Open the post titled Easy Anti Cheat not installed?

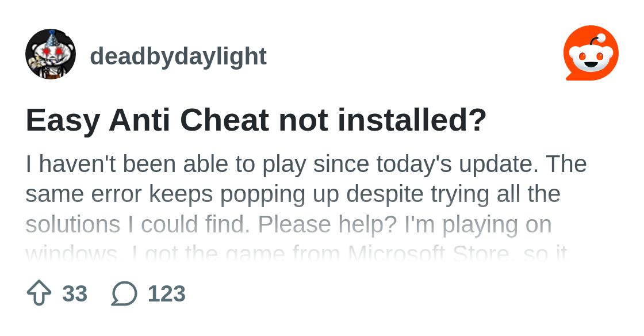click(x=256, y=120)
